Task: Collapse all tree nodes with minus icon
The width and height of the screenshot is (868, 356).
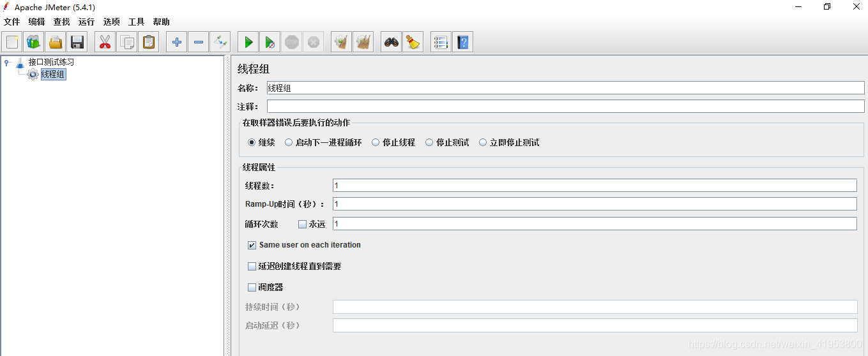Action: [x=199, y=42]
